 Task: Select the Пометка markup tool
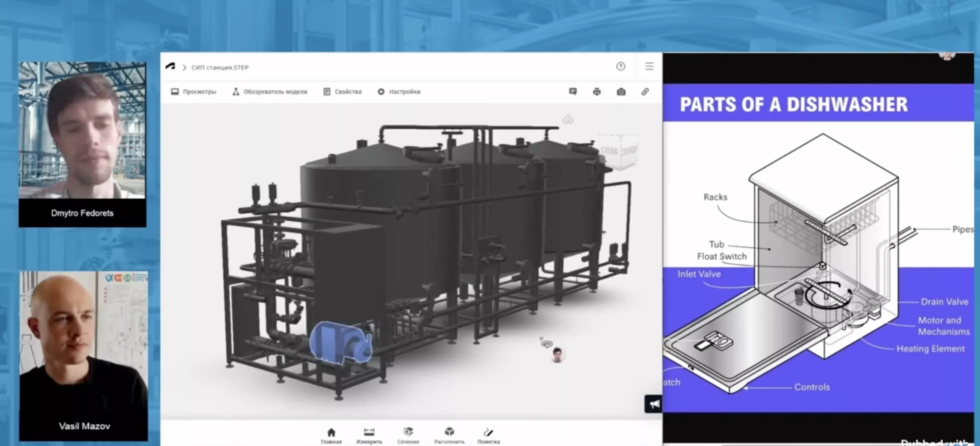[489, 436]
